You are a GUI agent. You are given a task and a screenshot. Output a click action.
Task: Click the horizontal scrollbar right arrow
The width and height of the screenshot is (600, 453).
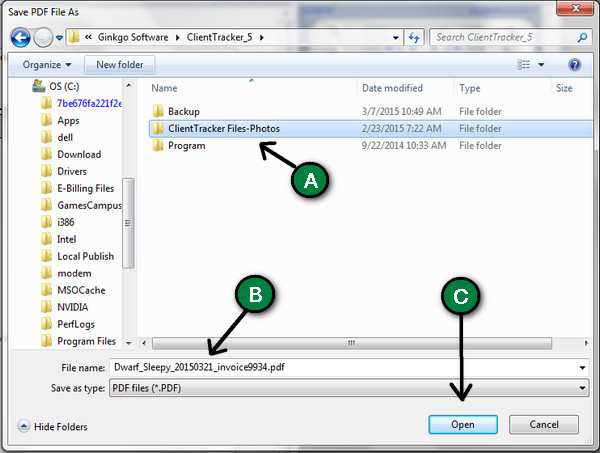tap(586, 343)
